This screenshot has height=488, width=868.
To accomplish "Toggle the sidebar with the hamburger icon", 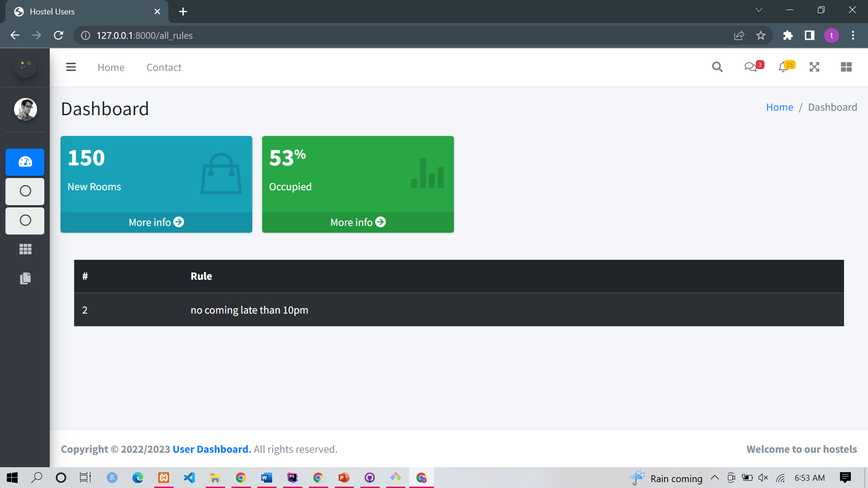I will pos(71,67).
